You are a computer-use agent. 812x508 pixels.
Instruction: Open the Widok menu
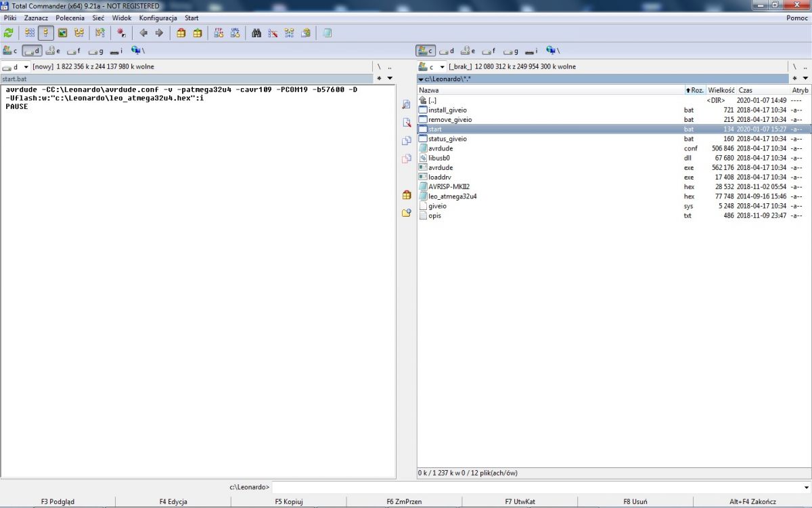122,18
